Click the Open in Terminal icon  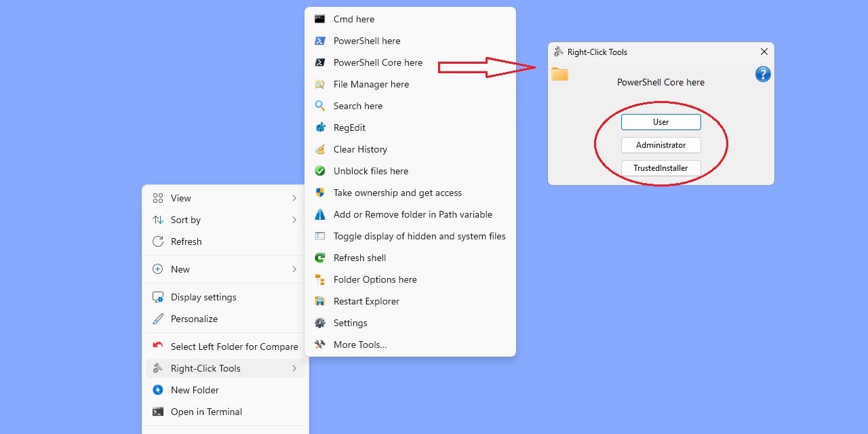click(x=158, y=412)
